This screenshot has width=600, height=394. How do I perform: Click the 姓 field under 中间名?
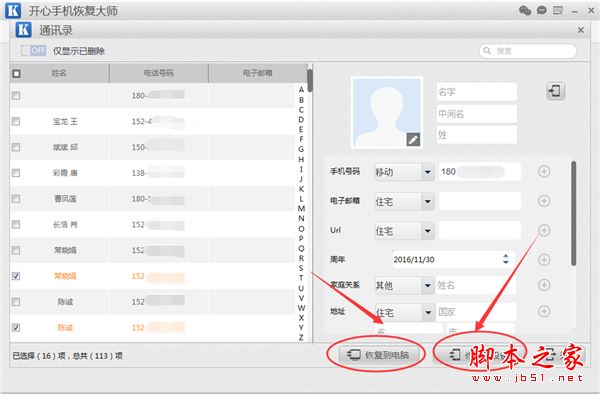pos(476,135)
